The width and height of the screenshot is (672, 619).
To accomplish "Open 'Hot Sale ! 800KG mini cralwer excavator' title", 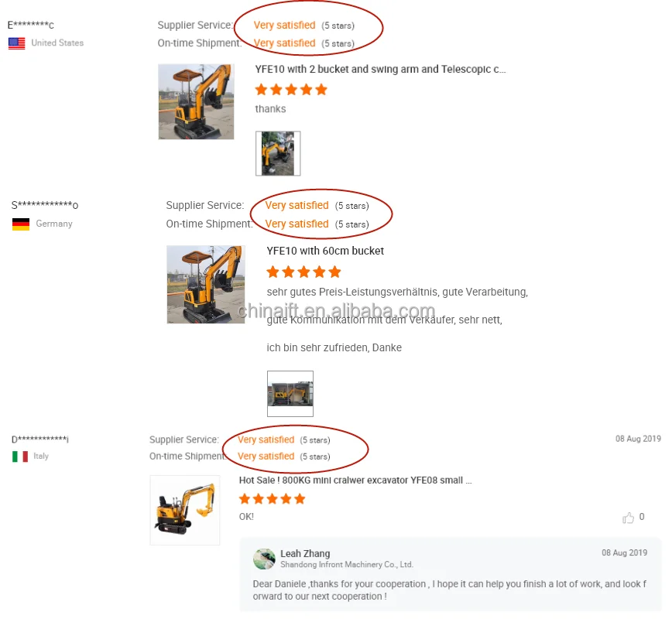I will click(355, 480).
